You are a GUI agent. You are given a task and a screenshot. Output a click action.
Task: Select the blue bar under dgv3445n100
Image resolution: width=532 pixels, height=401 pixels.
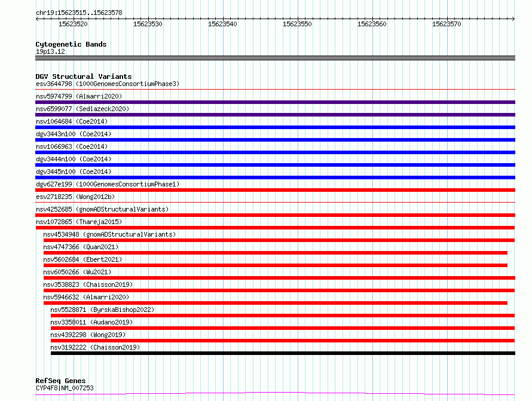[x=275, y=177]
